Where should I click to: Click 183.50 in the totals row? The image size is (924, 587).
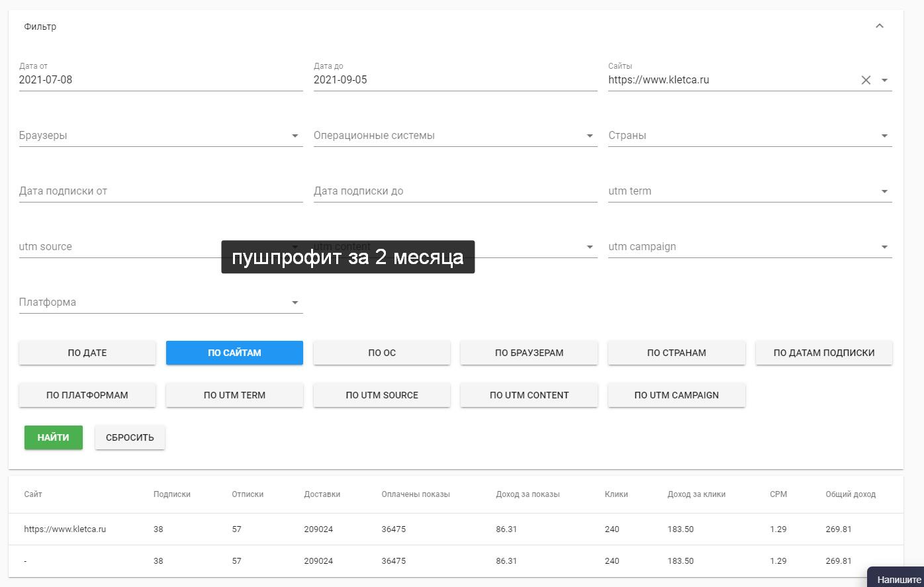pyautogui.click(x=680, y=561)
